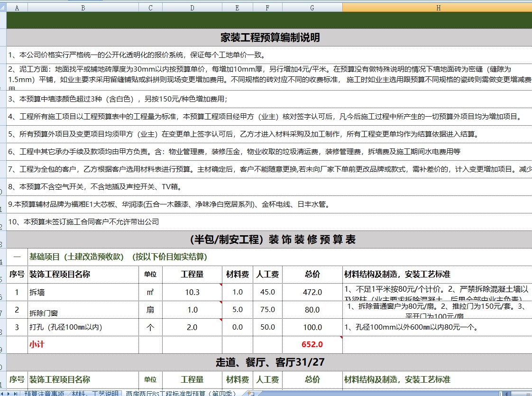Select the red 652.0 subtotal value

click(x=312, y=344)
